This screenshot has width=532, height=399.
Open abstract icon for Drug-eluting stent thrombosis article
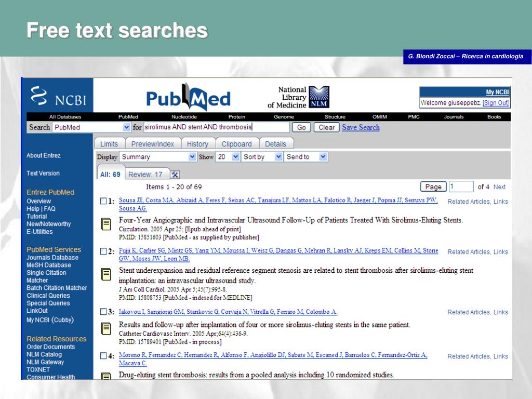(106, 376)
